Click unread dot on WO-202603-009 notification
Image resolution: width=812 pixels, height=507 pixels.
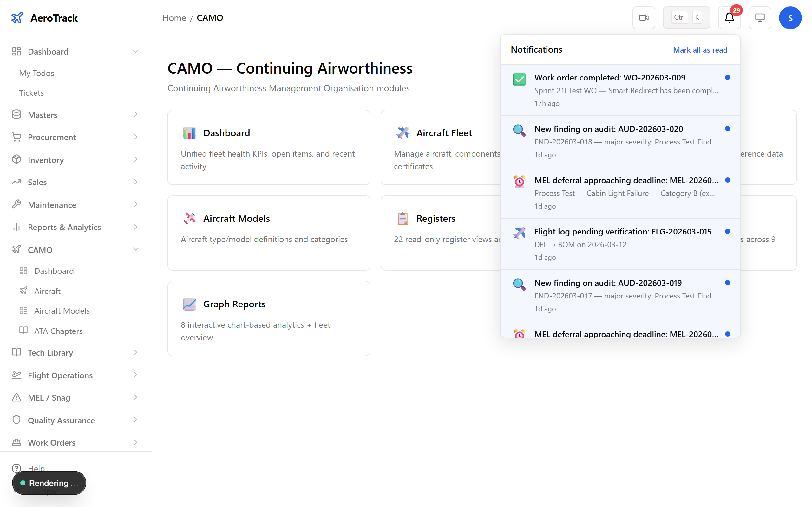(x=727, y=77)
